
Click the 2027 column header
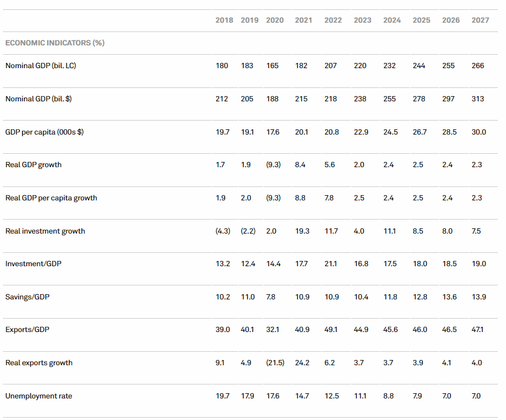point(480,20)
